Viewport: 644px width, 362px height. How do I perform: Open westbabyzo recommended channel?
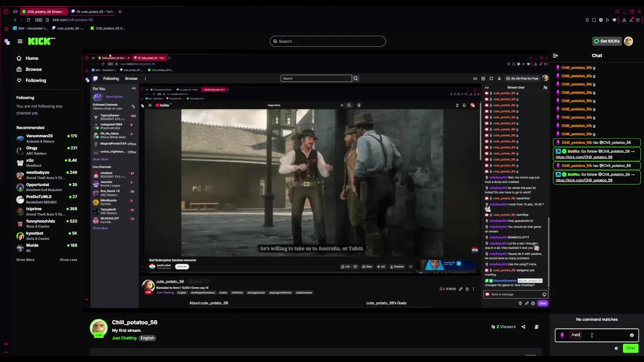(47, 174)
